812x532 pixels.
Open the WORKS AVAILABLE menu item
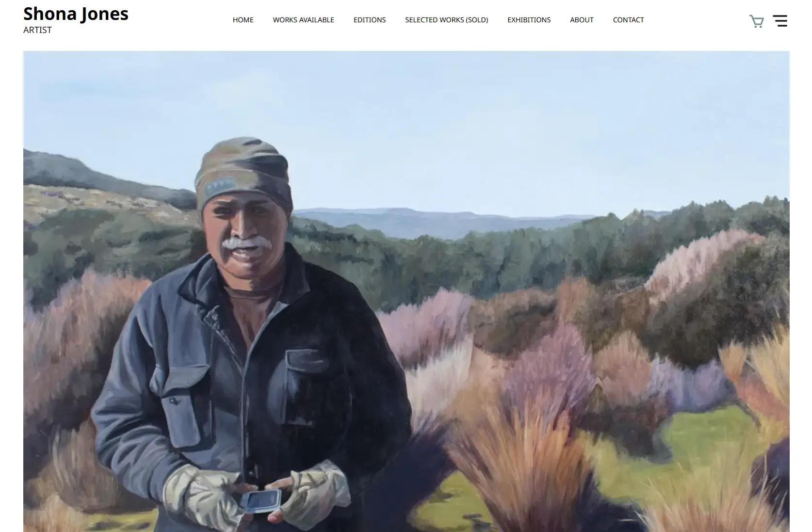[x=303, y=20]
